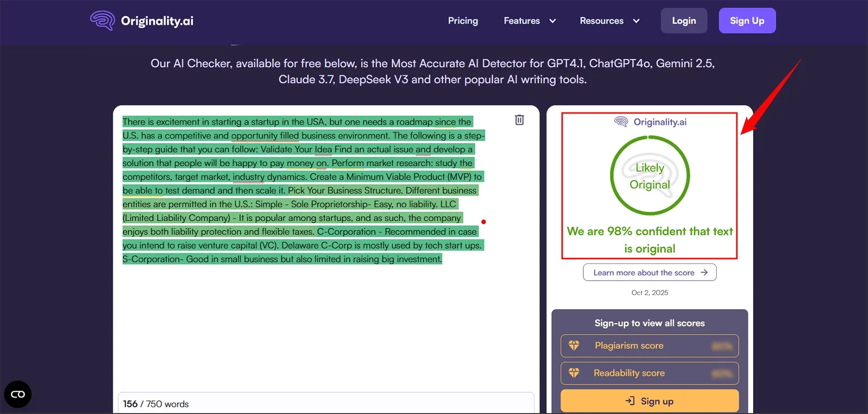The height and width of the screenshot is (414, 868).
Task: Delete text with the trash can icon
Action: pyautogui.click(x=519, y=120)
